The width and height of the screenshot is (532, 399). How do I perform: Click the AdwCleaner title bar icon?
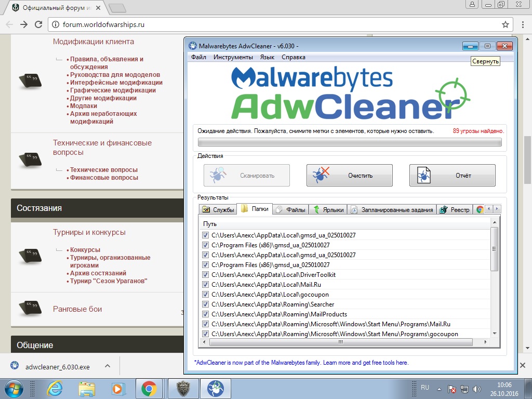tap(193, 46)
